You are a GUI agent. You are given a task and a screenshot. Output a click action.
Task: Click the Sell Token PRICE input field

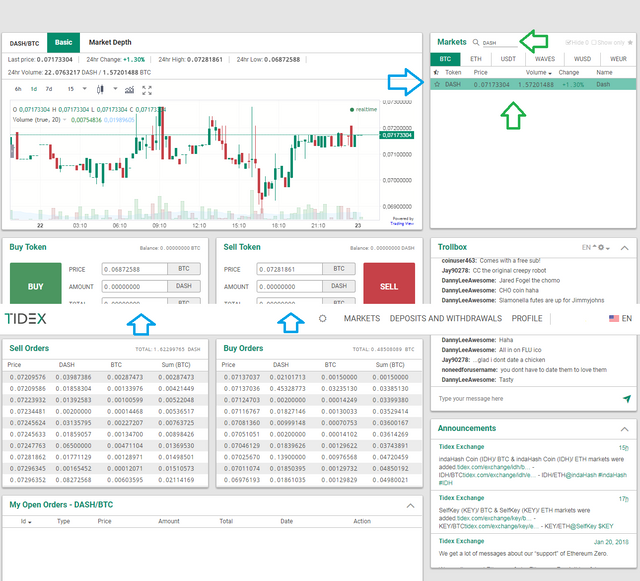pyautogui.click(x=290, y=269)
